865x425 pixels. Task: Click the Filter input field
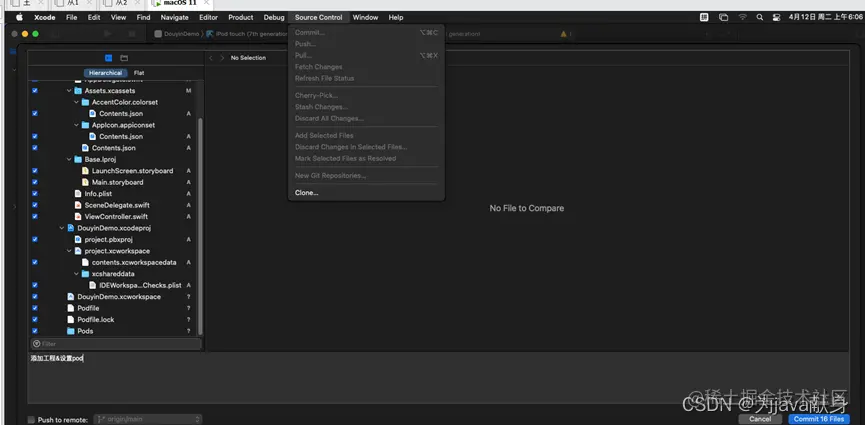[116, 344]
